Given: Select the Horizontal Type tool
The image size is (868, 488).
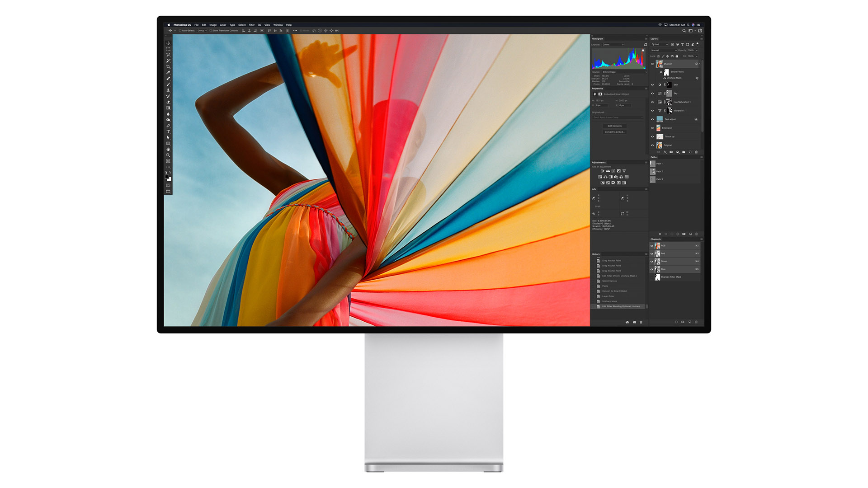Looking at the screenshot, I should pyautogui.click(x=168, y=131).
